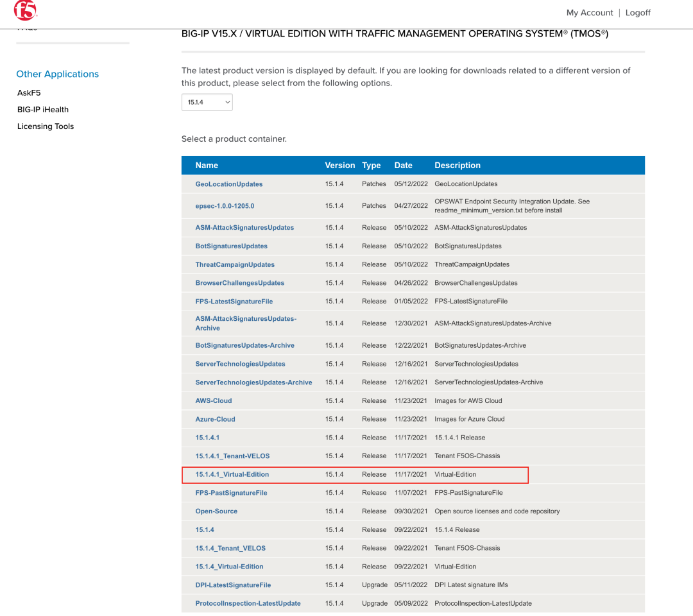Click the Date column header
This screenshot has width=693, height=616.
tap(403, 166)
